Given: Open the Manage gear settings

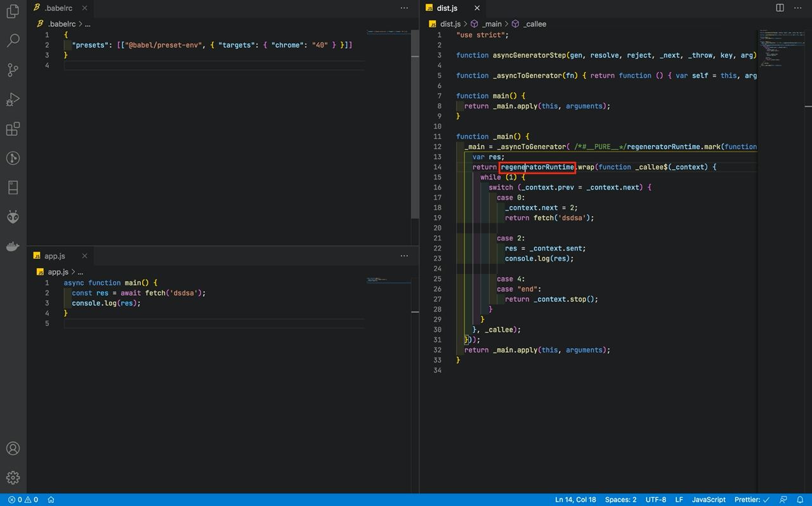Looking at the screenshot, I should click(x=13, y=477).
